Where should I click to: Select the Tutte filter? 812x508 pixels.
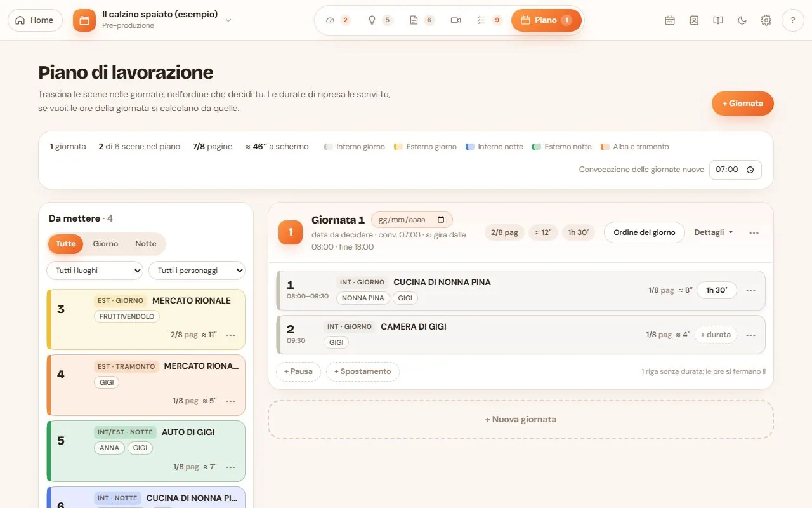pos(66,244)
